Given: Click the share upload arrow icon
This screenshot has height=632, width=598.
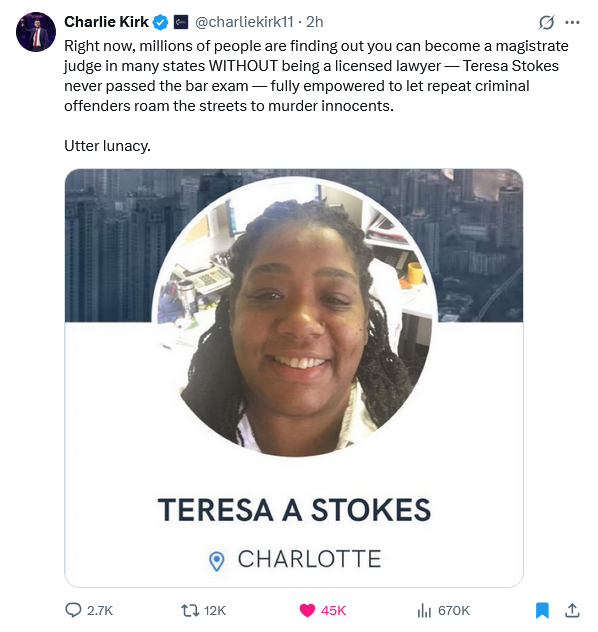Looking at the screenshot, I should (572, 610).
